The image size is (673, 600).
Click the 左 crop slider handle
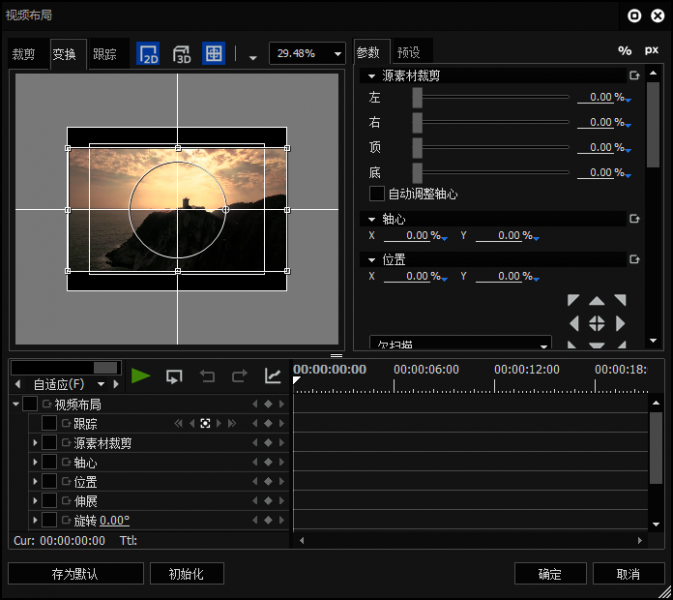point(417,97)
